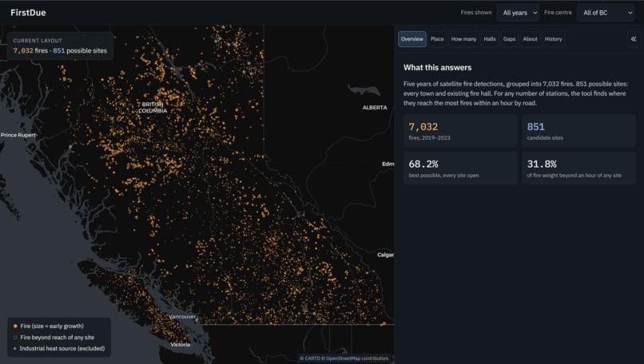Click the grey Industrial heat source legend dot
Viewport: 644px width, 364px height.
click(x=15, y=349)
